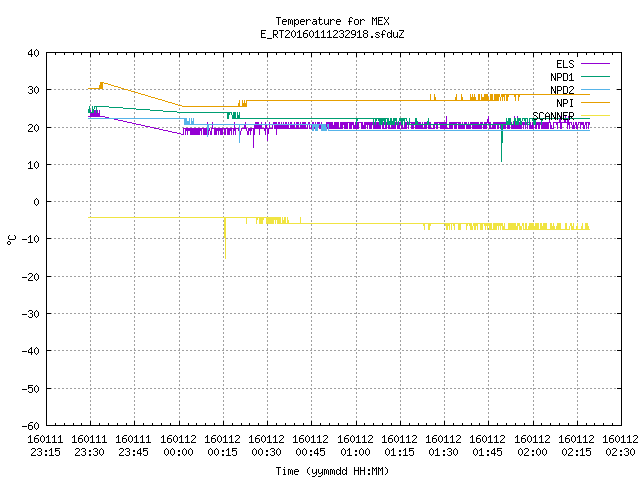This screenshot has height=480, width=640.
Task: Click the y-axis label -40
Action: click(31, 351)
